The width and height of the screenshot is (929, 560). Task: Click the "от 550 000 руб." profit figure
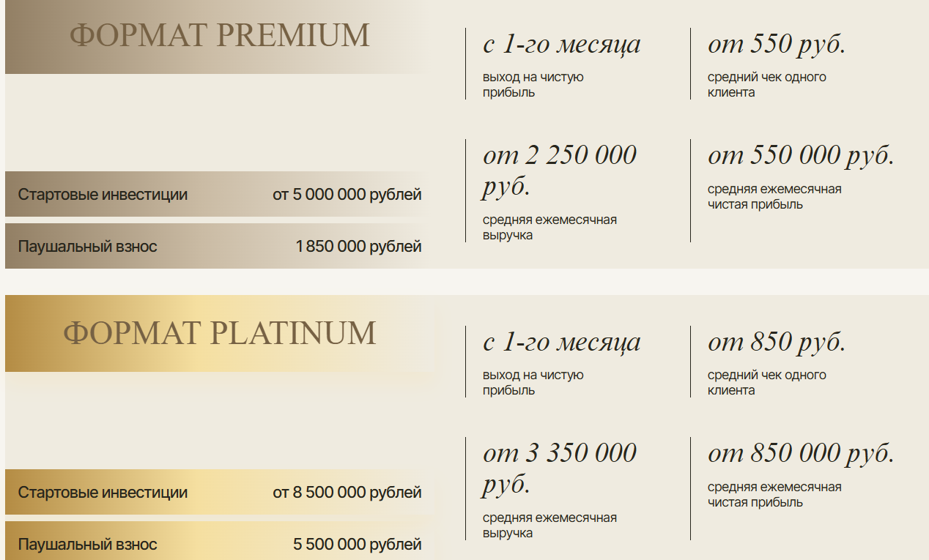click(801, 155)
